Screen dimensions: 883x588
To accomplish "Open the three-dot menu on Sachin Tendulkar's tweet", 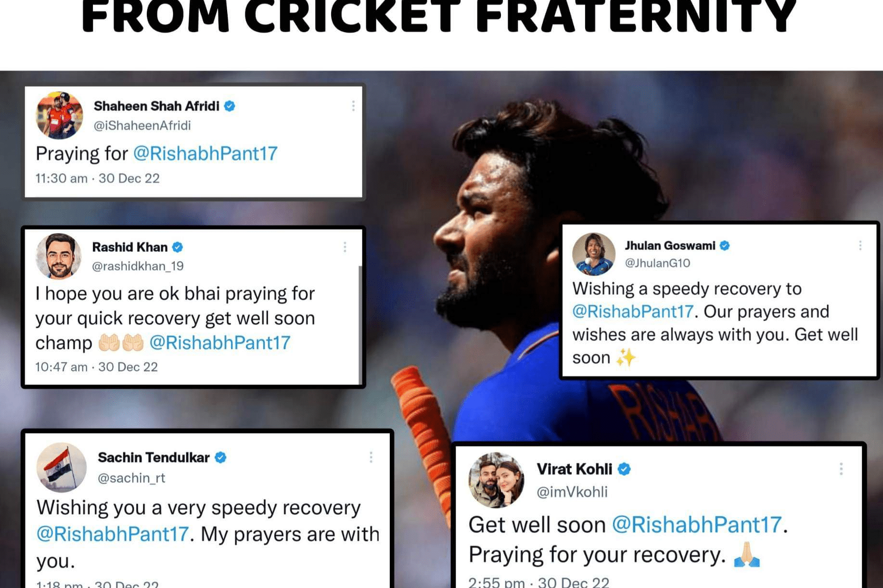I will pyautogui.click(x=371, y=457).
